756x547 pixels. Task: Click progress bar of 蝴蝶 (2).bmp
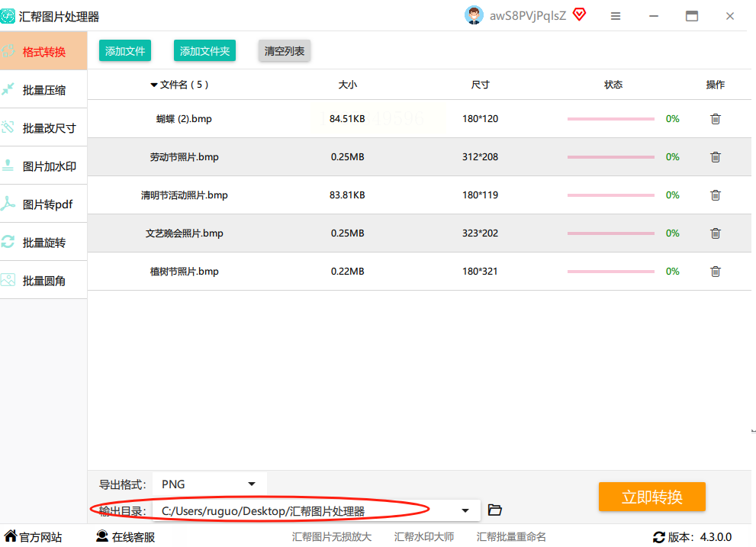point(611,119)
